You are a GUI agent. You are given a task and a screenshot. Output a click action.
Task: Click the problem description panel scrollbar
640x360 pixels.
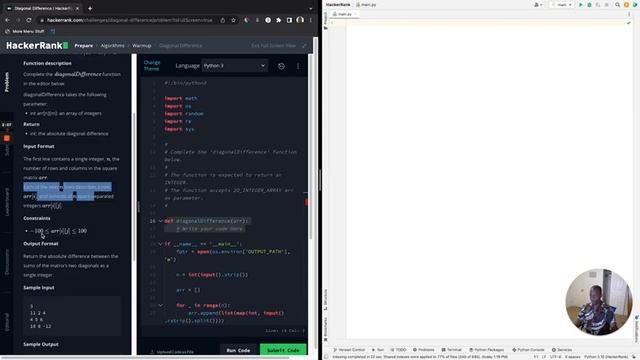coord(134,188)
